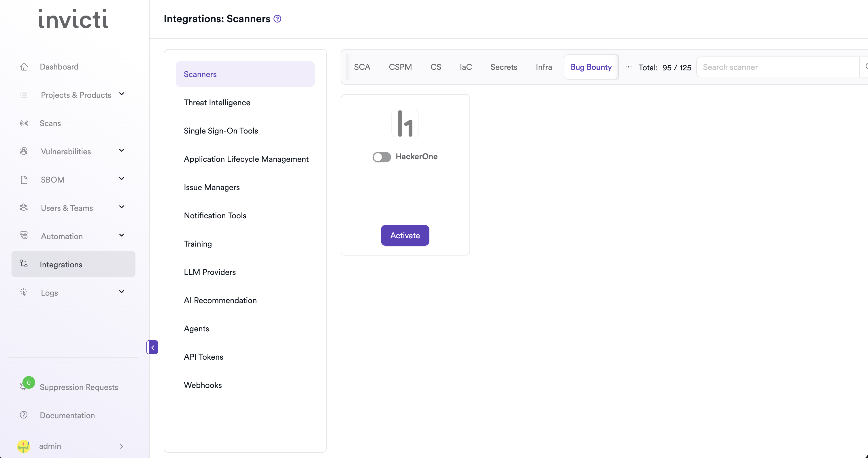868x458 pixels.
Task: Open the overflow menu with three dots
Action: 628,67
